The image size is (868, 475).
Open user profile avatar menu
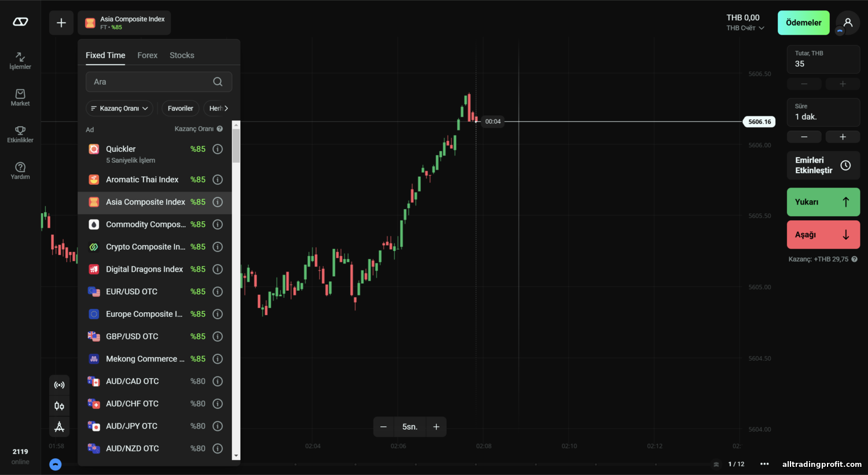tap(848, 23)
